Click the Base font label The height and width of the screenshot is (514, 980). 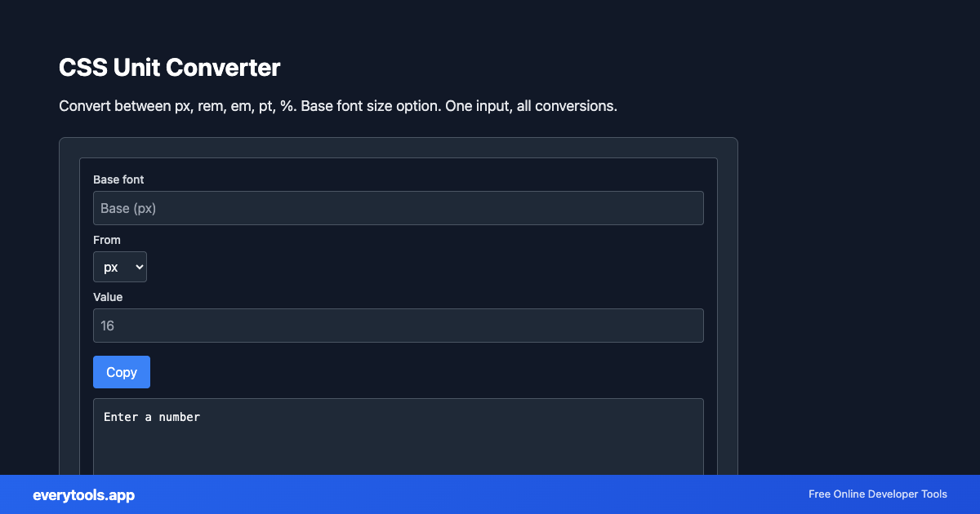pyautogui.click(x=118, y=179)
